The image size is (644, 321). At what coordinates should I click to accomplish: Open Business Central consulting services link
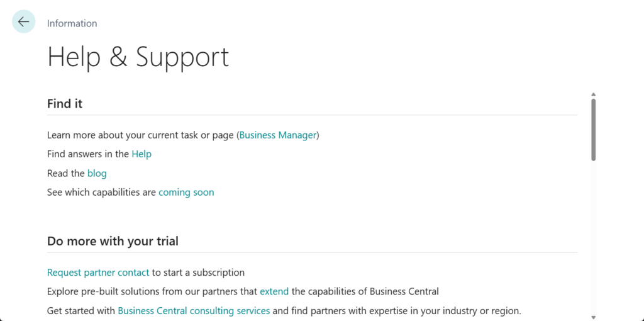point(194,310)
